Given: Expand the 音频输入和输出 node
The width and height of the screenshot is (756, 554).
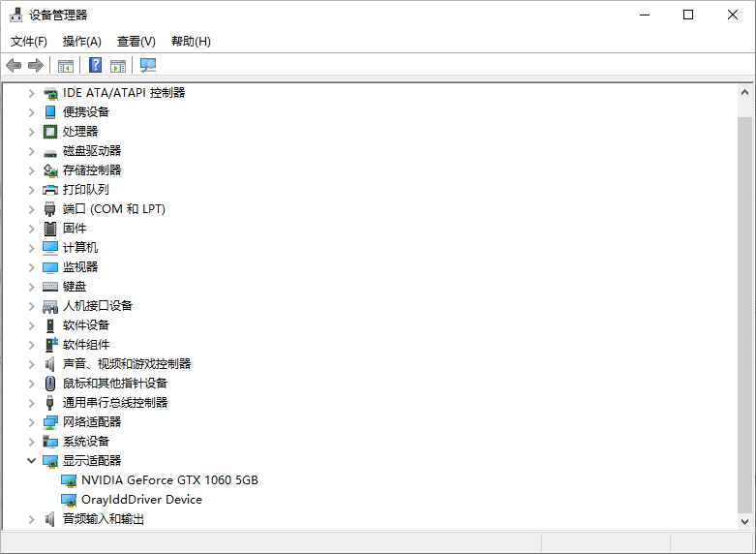Looking at the screenshot, I should click(31, 519).
